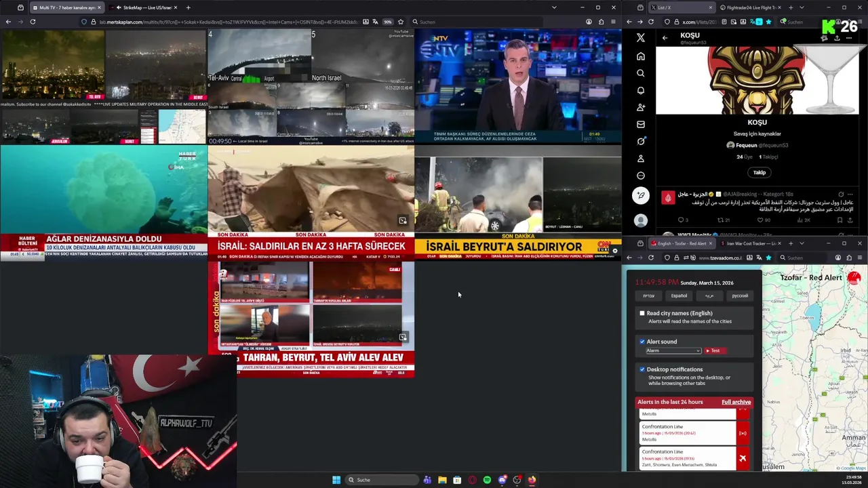Screen dimensions: 868x488
Task: Compose a new post on X
Action: coord(640,196)
